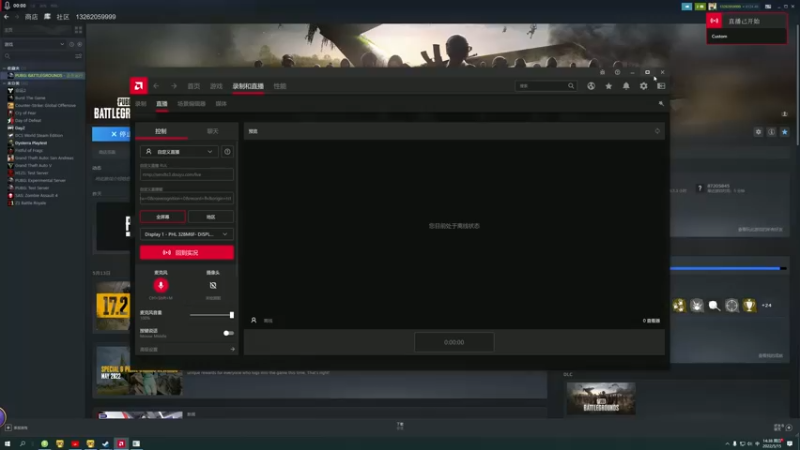Adjust microphone volume slider

(211, 315)
